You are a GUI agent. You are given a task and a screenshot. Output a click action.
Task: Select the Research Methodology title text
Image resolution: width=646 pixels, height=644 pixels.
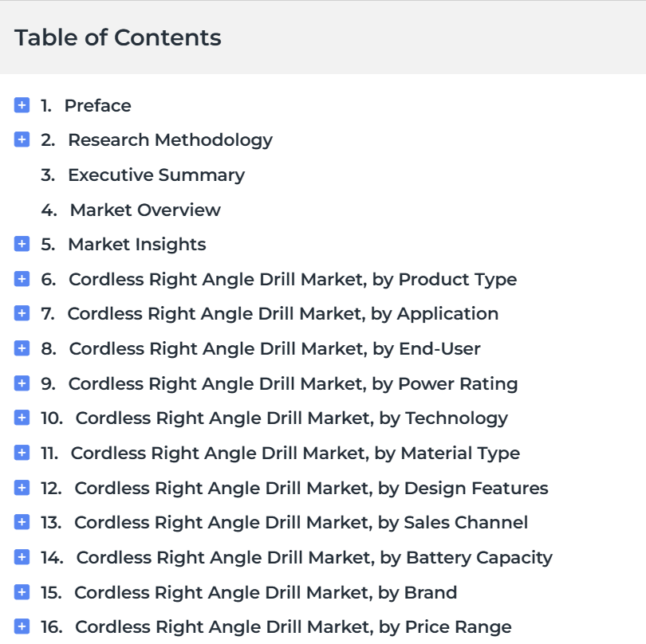[170, 140]
